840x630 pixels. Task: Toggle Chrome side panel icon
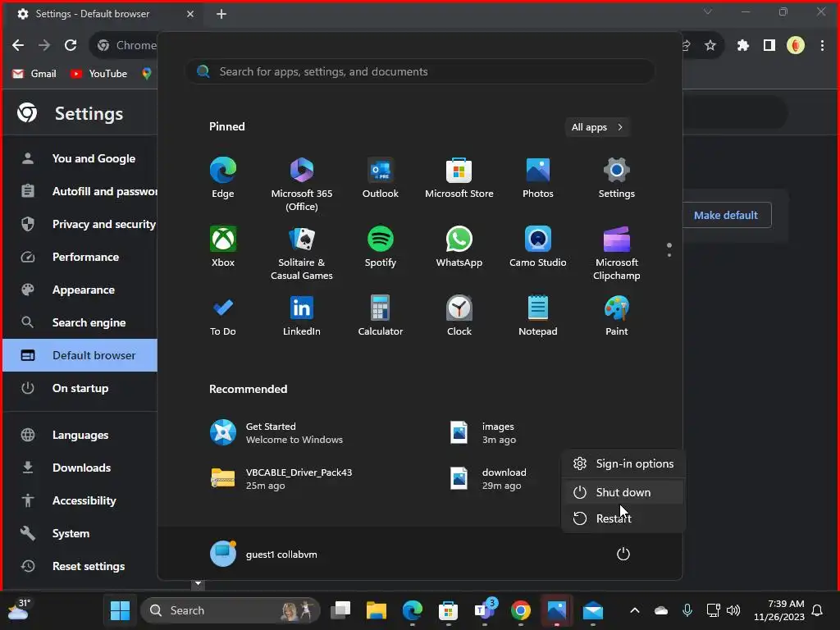pos(769,46)
